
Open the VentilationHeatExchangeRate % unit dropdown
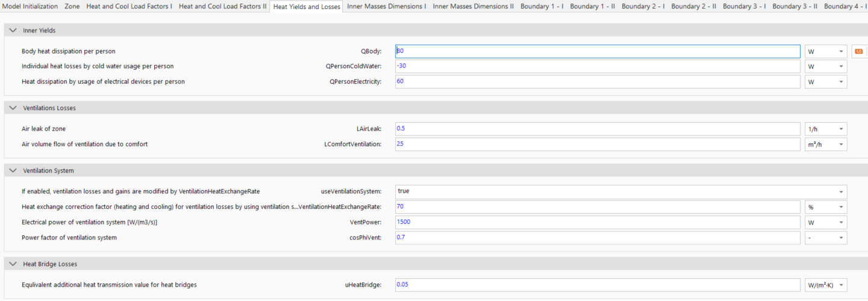[826, 206]
